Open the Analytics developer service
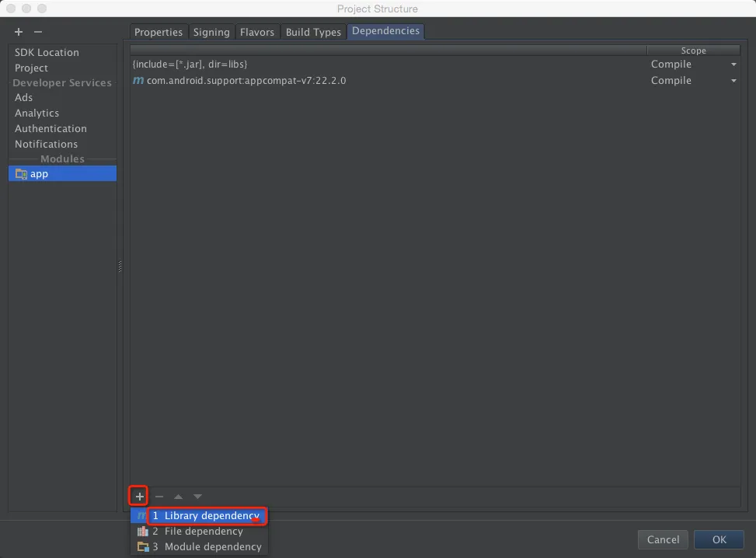This screenshot has height=558, width=756. click(x=62, y=113)
